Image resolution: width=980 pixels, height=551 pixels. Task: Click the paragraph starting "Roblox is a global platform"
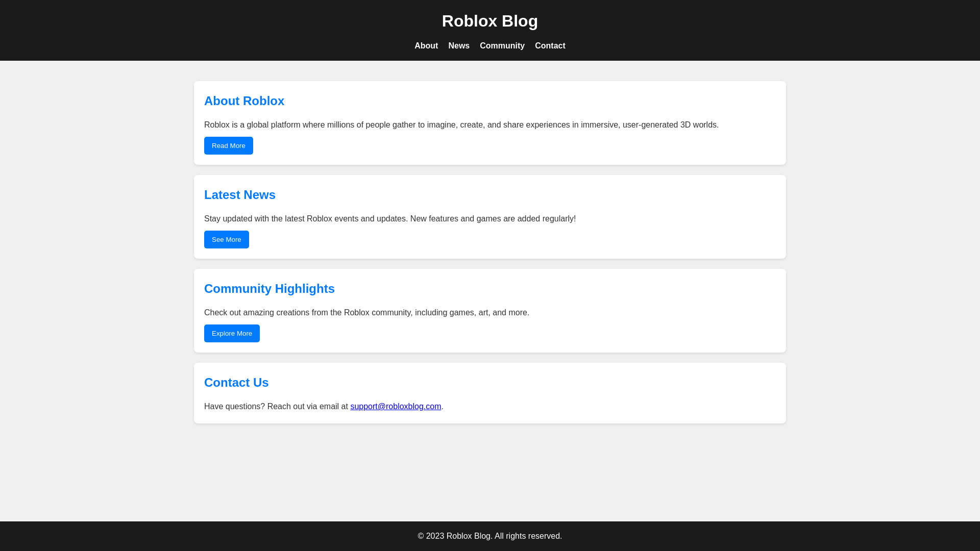click(461, 125)
